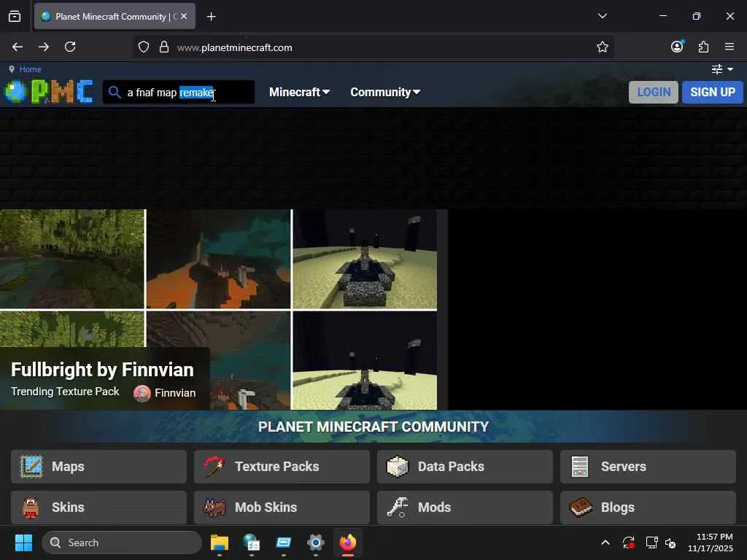The width and height of the screenshot is (747, 560).
Task: Open the Texture Packs section
Action: click(x=282, y=467)
